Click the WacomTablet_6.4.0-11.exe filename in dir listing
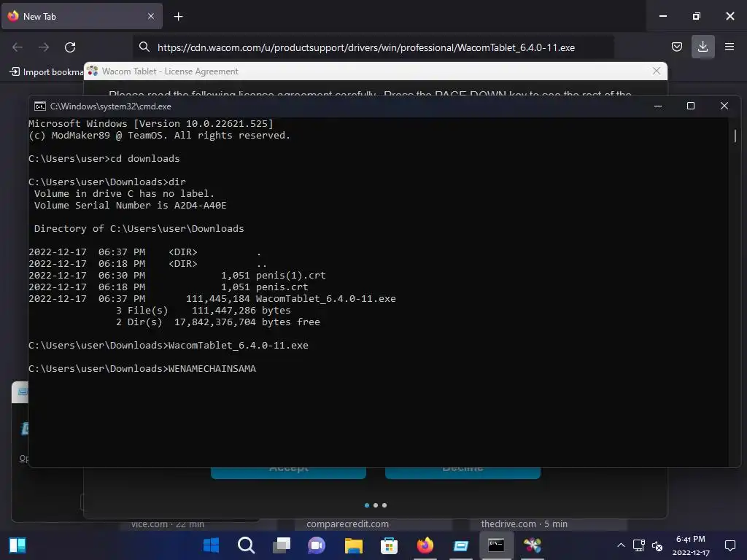Screen dimensions: 747x560 pyautogui.click(x=326, y=298)
